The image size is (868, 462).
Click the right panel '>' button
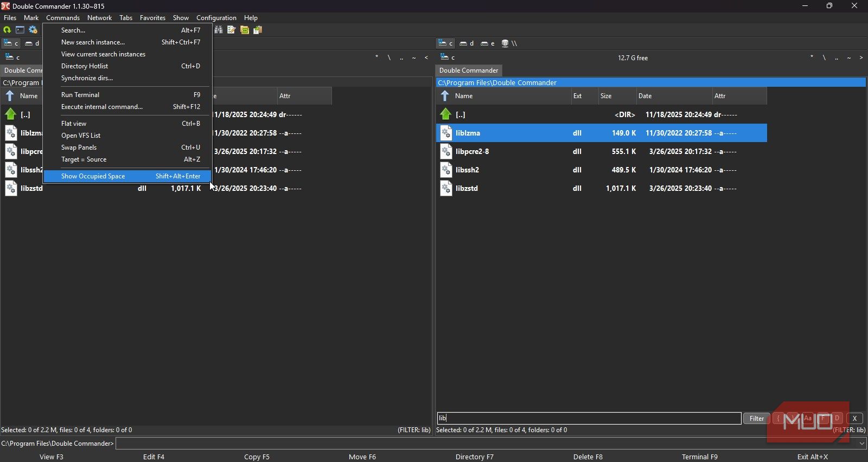pos(861,57)
